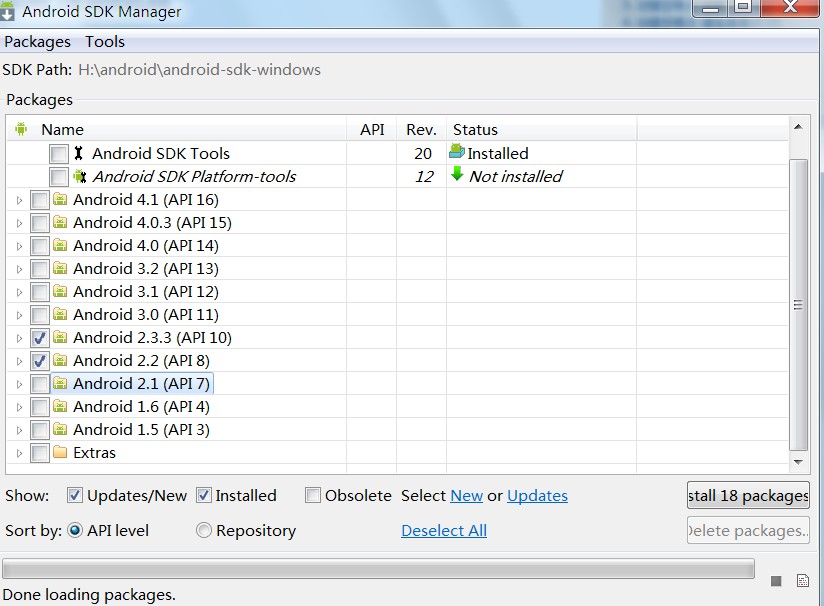Click the Android 4.0 (API 14) folder icon
The width and height of the screenshot is (824, 606).
(60, 245)
